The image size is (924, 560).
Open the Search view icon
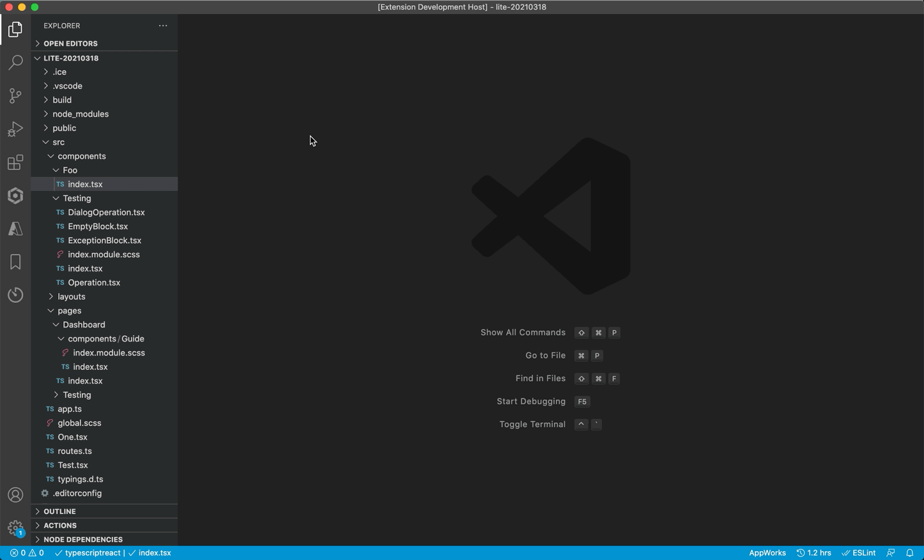pyautogui.click(x=15, y=63)
